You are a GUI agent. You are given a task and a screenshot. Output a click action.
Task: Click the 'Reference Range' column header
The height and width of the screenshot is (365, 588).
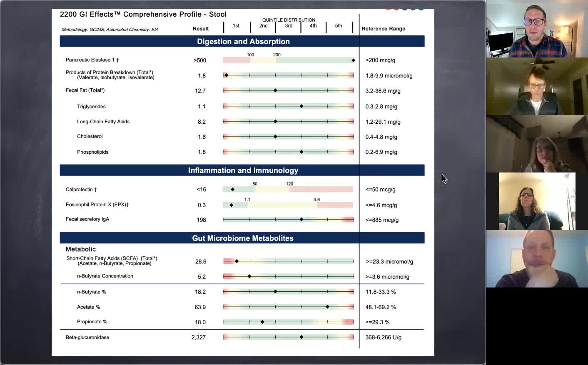(383, 29)
